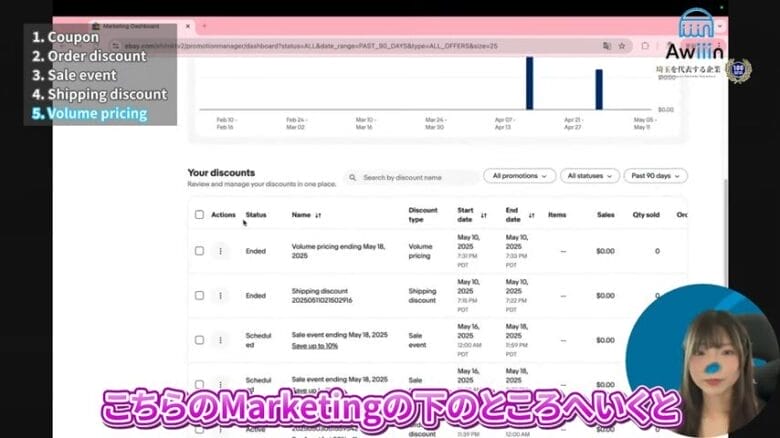Expand Past 90 days date dropdown
Screen dimensions: 780x438
tap(655, 176)
